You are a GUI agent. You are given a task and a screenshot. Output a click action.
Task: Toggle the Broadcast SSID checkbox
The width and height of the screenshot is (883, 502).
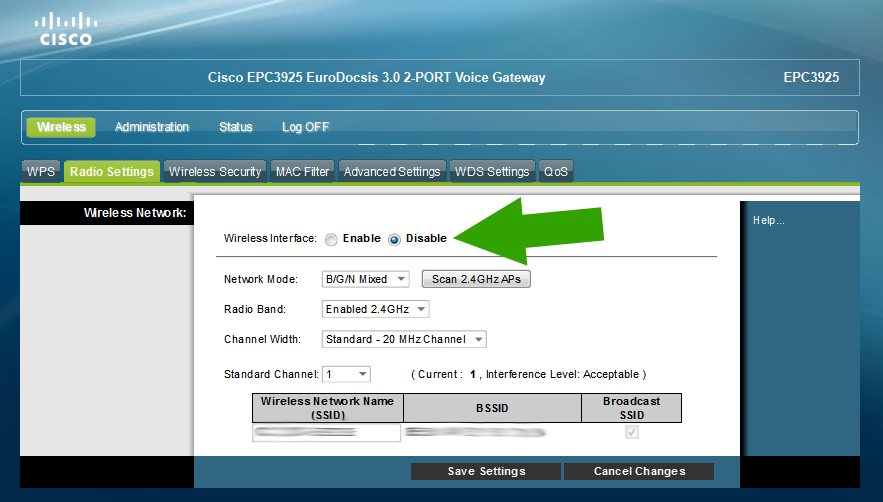(632, 432)
